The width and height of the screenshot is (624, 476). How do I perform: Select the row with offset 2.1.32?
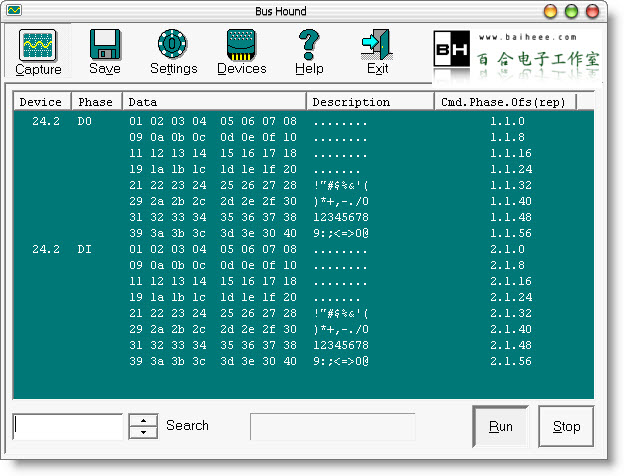(303, 313)
